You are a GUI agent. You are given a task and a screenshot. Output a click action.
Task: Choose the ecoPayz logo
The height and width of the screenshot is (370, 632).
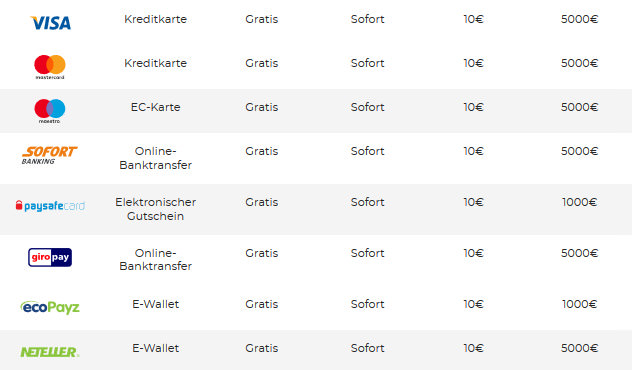point(50,308)
